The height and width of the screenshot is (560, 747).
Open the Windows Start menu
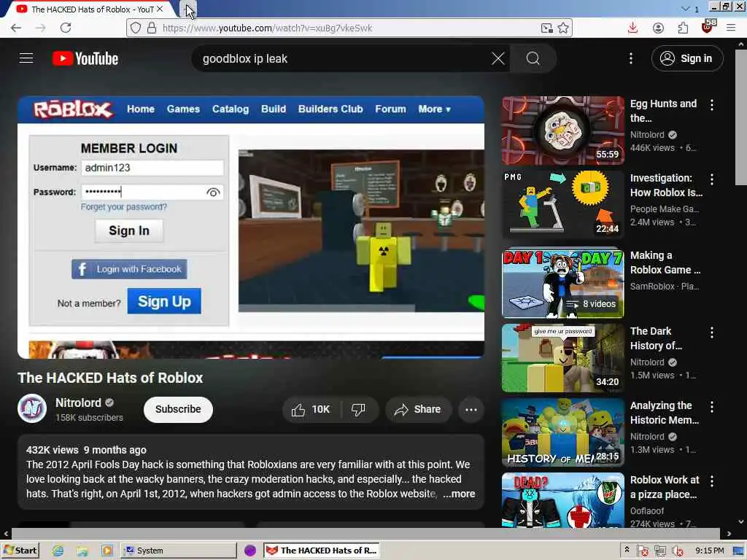click(x=20, y=551)
